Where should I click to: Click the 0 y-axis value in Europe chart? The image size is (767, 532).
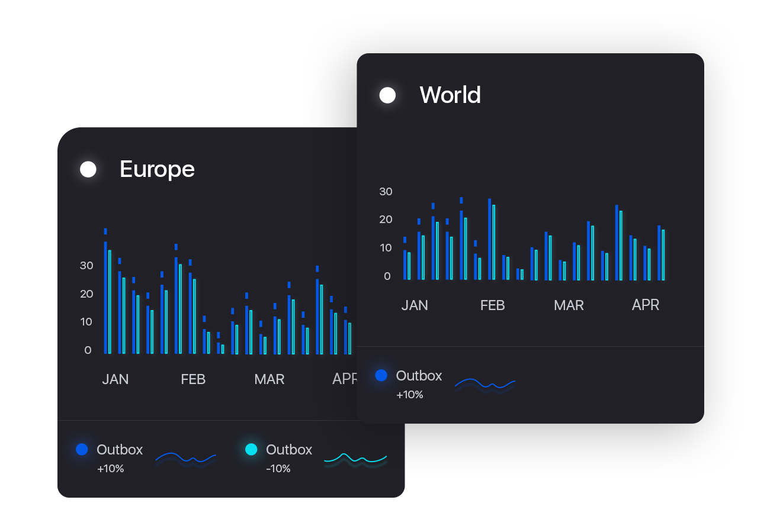click(x=88, y=350)
